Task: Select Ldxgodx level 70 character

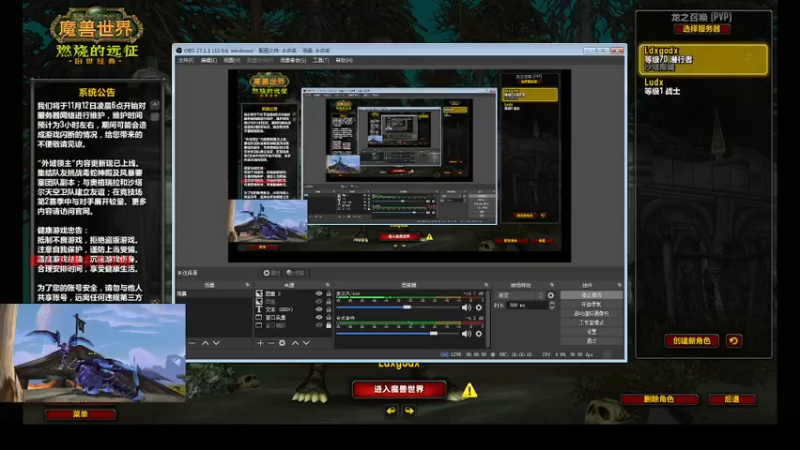Action: point(704,59)
